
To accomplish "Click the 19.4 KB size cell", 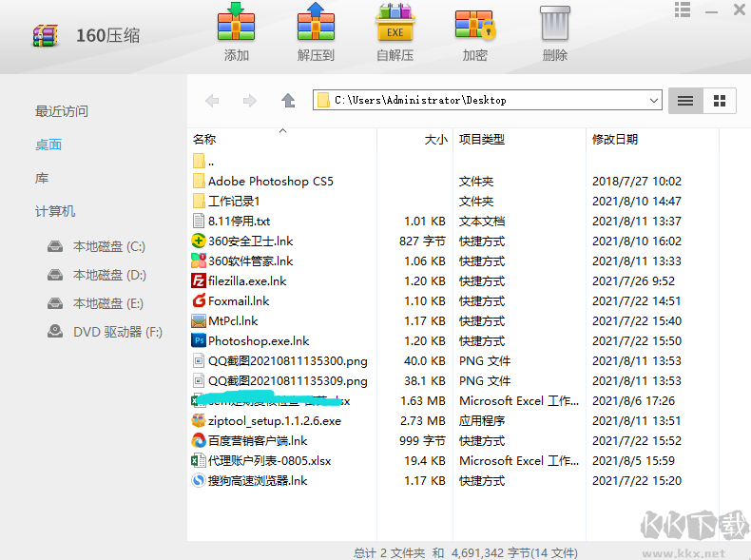I will [425, 461].
